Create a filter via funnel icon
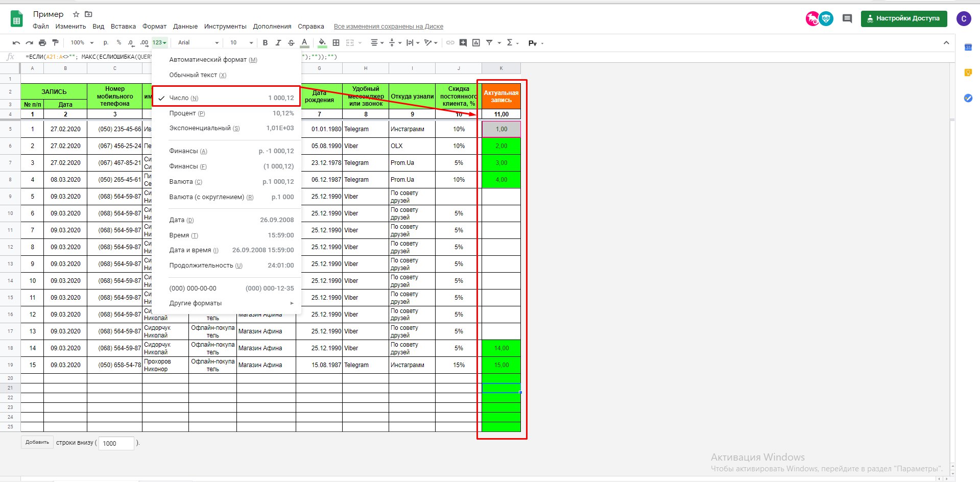980x482 pixels. pos(489,43)
